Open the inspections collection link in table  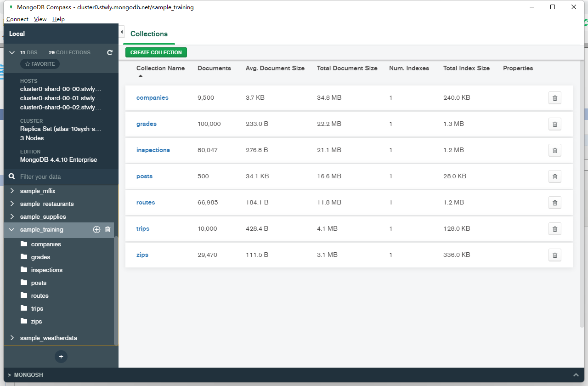point(153,150)
